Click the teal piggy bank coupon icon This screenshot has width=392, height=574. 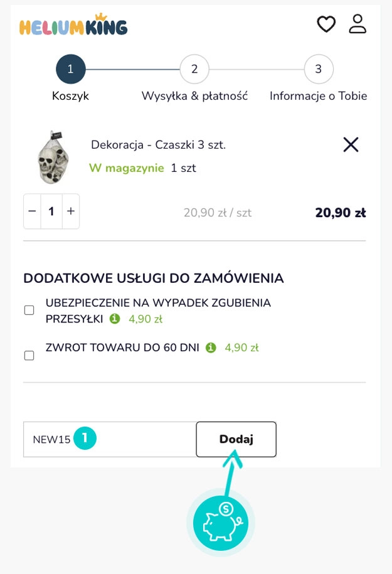[220, 523]
